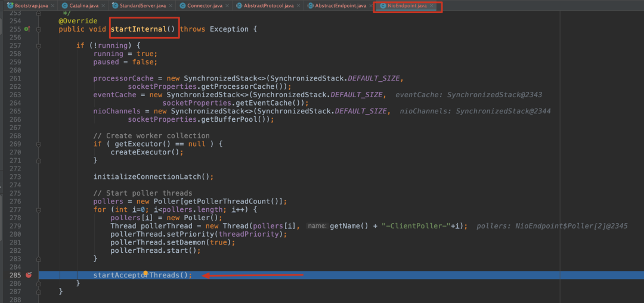Switch to the Bootstrap.java tab
644x303 pixels.
click(31, 5)
